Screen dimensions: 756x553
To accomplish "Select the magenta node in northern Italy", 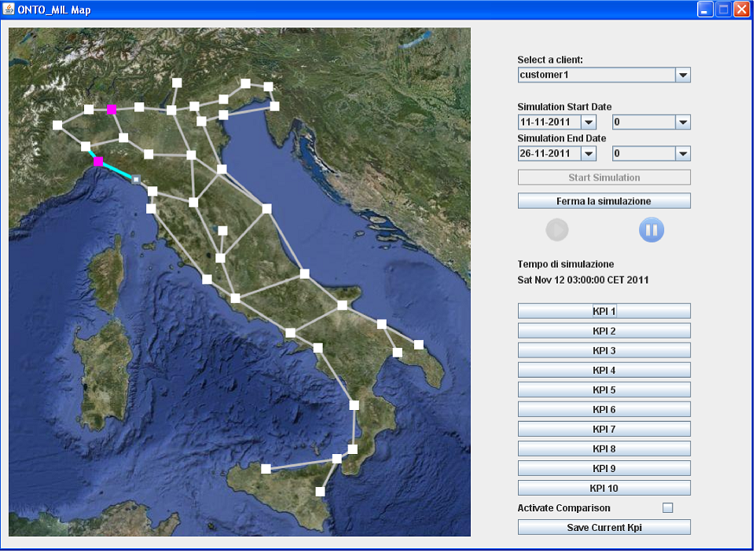I will (x=112, y=110).
